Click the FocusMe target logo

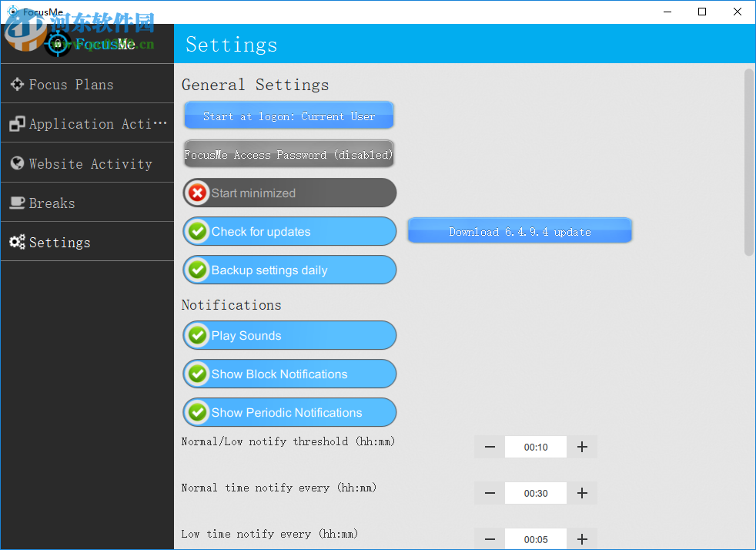(x=58, y=44)
